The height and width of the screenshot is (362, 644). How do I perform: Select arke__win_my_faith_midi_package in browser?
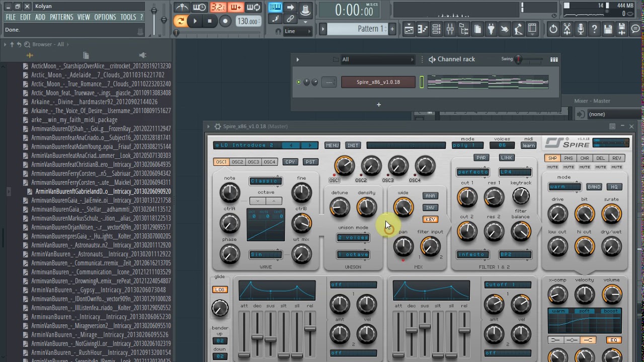point(74,120)
